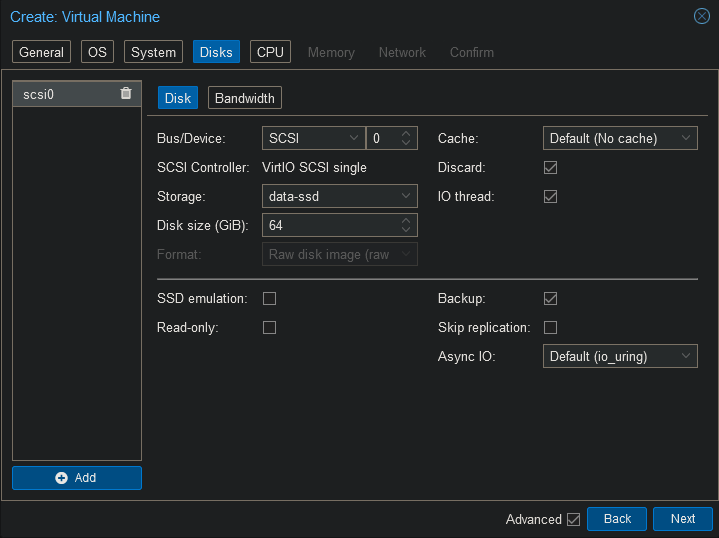Viewport: 719px width, 538px height.
Task: Enable SSD emulation
Action: (x=269, y=299)
